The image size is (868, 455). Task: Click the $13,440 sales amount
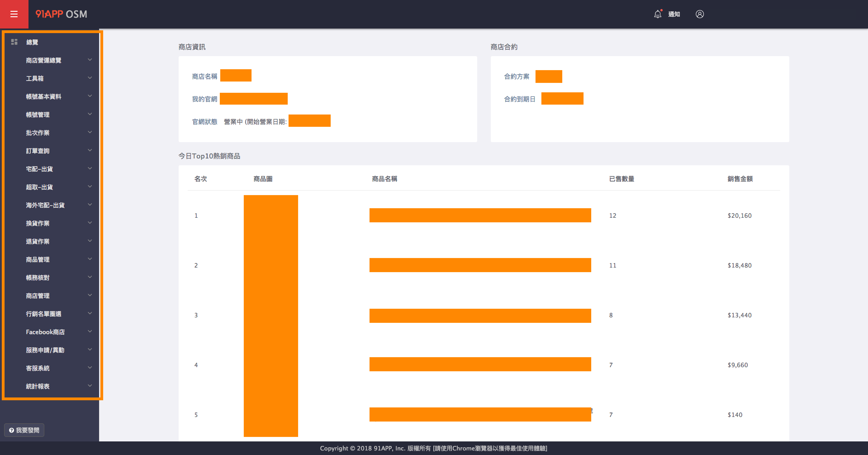tap(740, 315)
